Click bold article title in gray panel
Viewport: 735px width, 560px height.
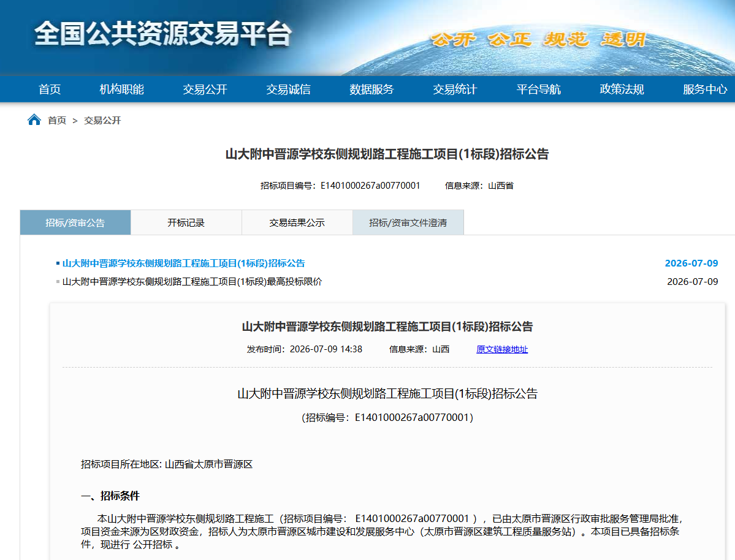(387, 327)
